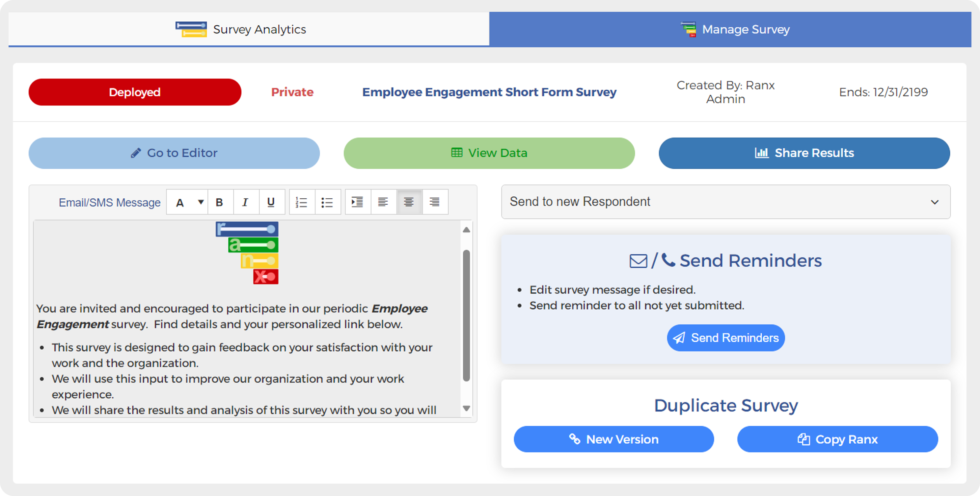Screen dimensions: 980x496
Task: Toggle underline formatting in message toolbar
Action: (271, 202)
